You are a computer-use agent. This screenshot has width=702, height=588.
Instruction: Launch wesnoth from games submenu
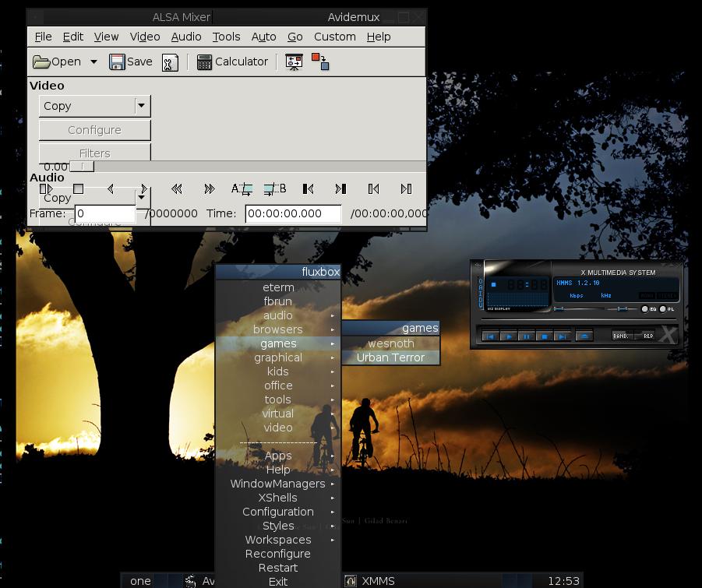coord(391,343)
